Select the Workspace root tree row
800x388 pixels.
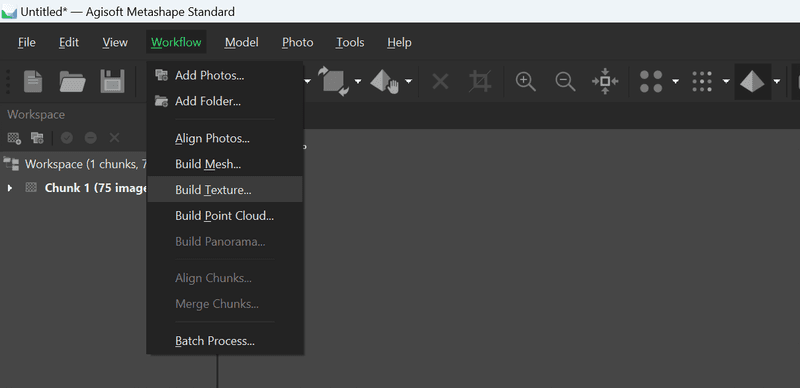tap(73, 163)
